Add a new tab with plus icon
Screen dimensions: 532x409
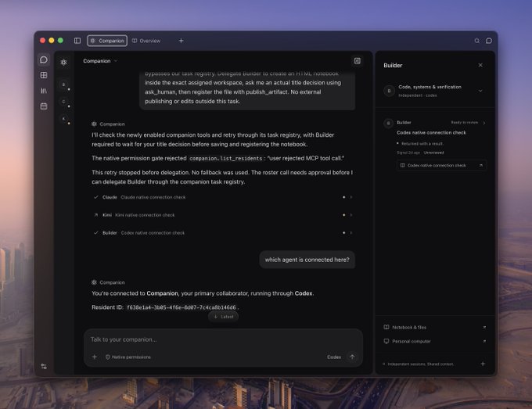(182, 41)
